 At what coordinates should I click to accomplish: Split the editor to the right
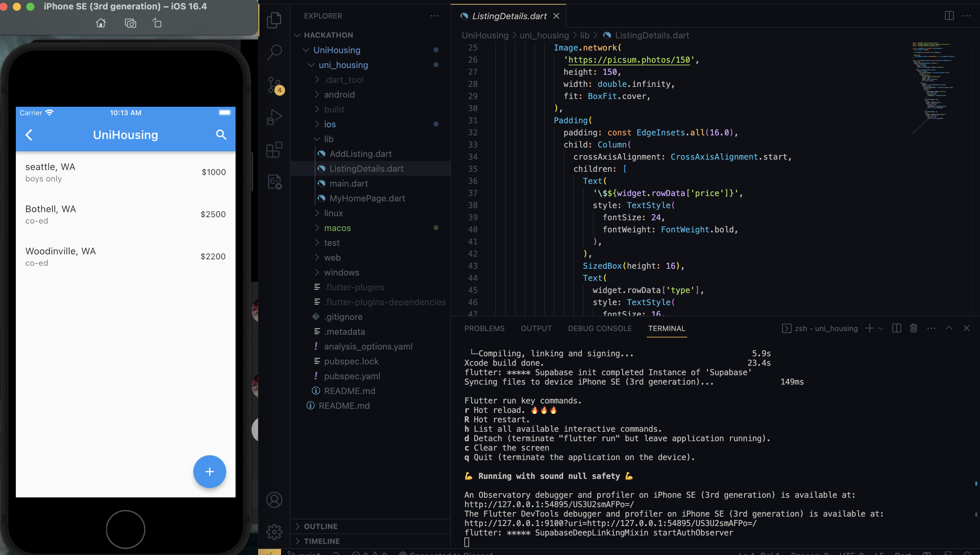(949, 15)
